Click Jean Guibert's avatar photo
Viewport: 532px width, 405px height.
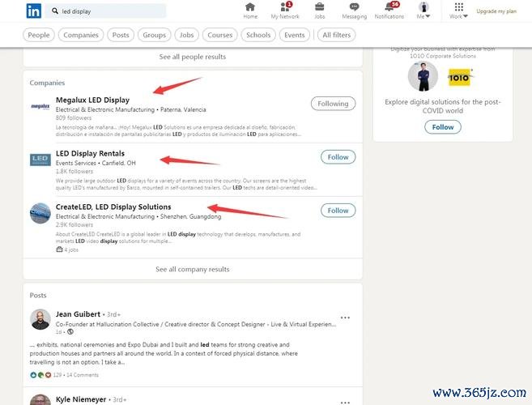tap(40, 319)
